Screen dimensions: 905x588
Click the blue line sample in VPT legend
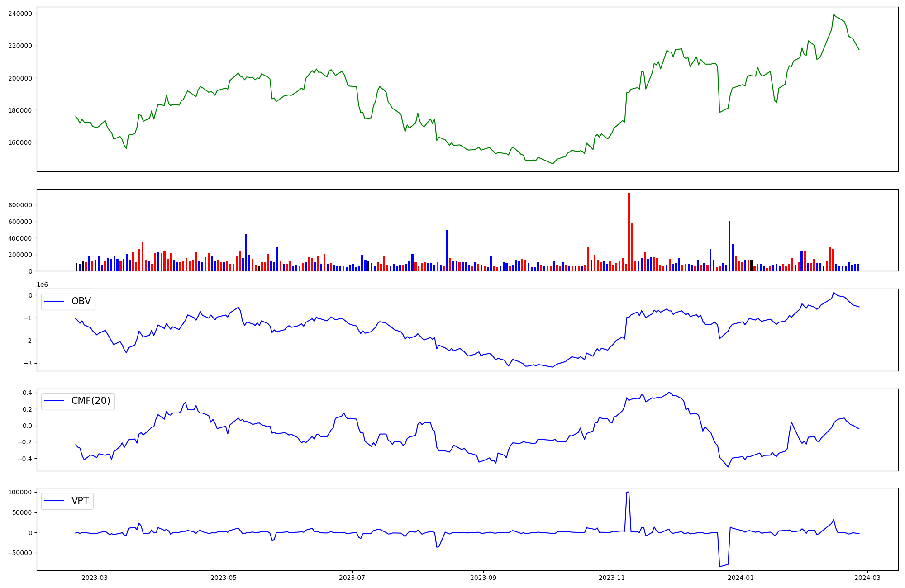pyautogui.click(x=54, y=501)
